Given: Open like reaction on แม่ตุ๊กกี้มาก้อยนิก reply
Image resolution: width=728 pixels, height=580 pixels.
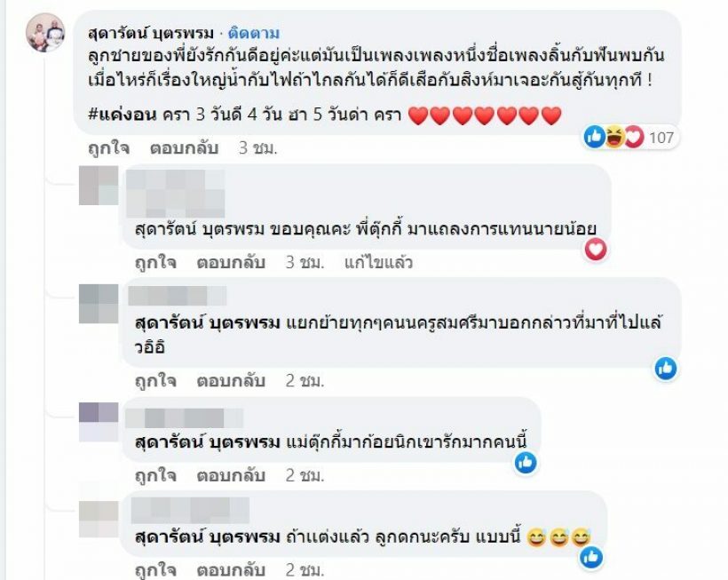Looking at the screenshot, I should [x=526, y=463].
